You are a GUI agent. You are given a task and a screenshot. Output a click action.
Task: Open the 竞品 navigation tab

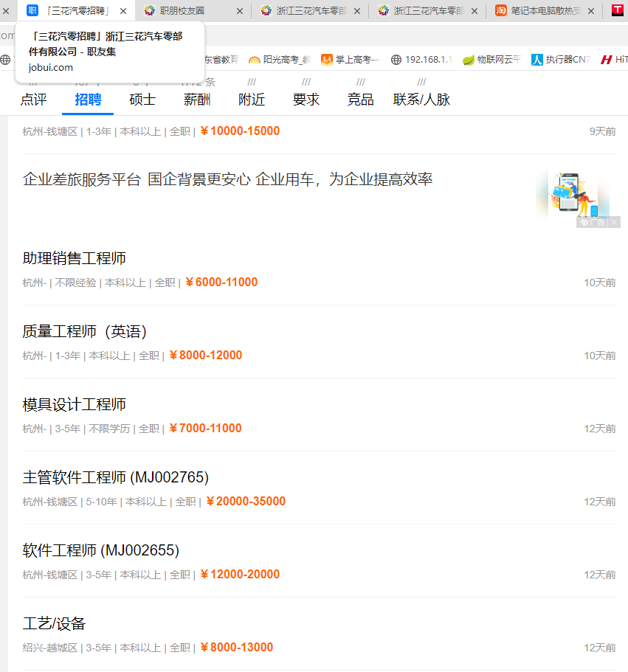point(360,100)
